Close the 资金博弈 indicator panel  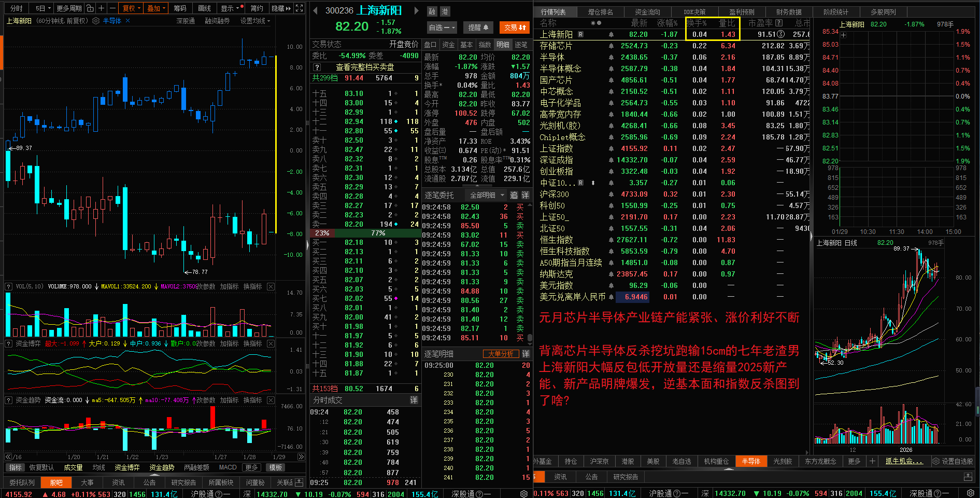pos(271,343)
